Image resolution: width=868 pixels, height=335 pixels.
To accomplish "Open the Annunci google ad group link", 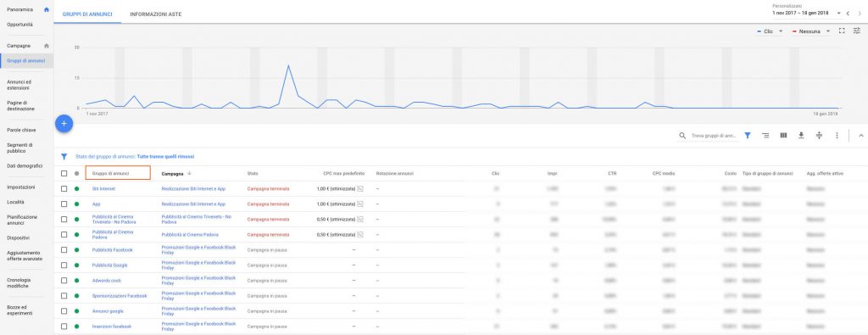I will pyautogui.click(x=108, y=310).
